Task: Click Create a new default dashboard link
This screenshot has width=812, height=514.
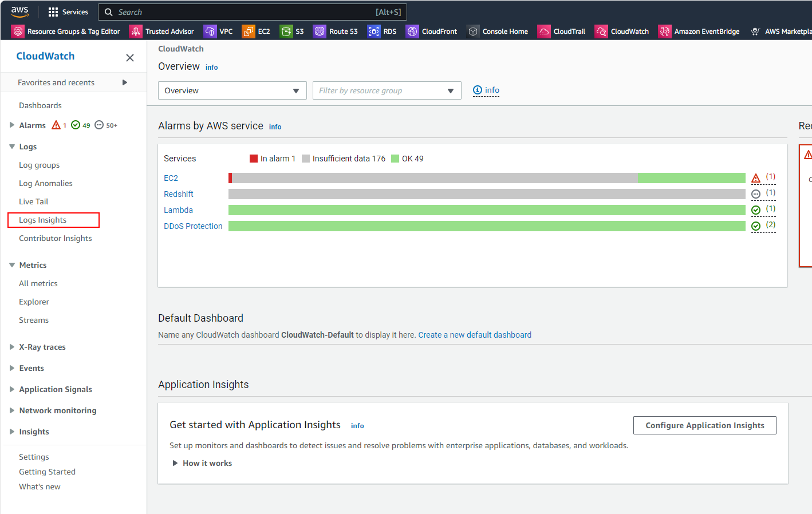Action: pos(475,335)
